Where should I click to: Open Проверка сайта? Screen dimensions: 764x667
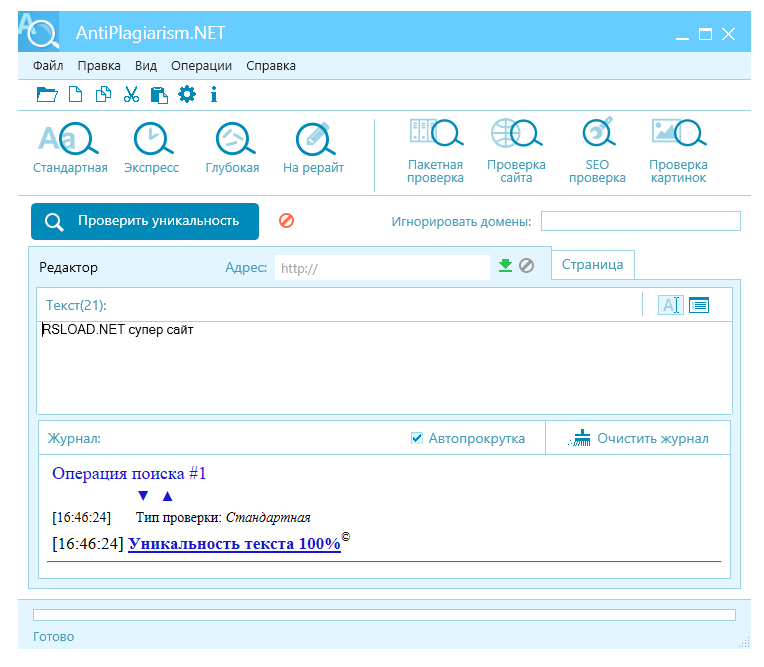516,151
